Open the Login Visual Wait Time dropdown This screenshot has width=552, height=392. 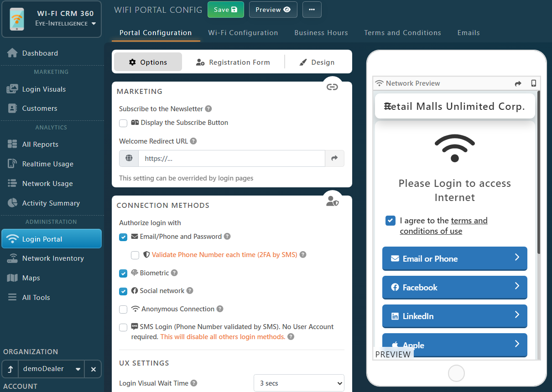(298, 383)
